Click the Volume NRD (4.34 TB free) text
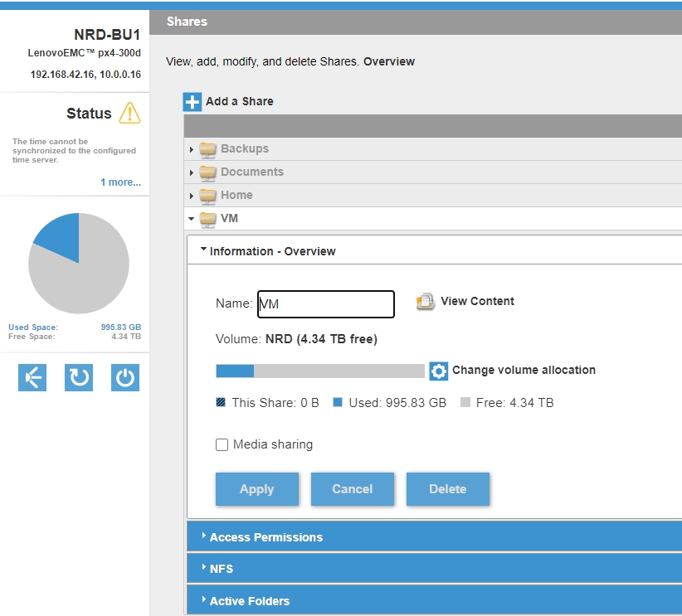The height and width of the screenshot is (616, 682). click(297, 338)
